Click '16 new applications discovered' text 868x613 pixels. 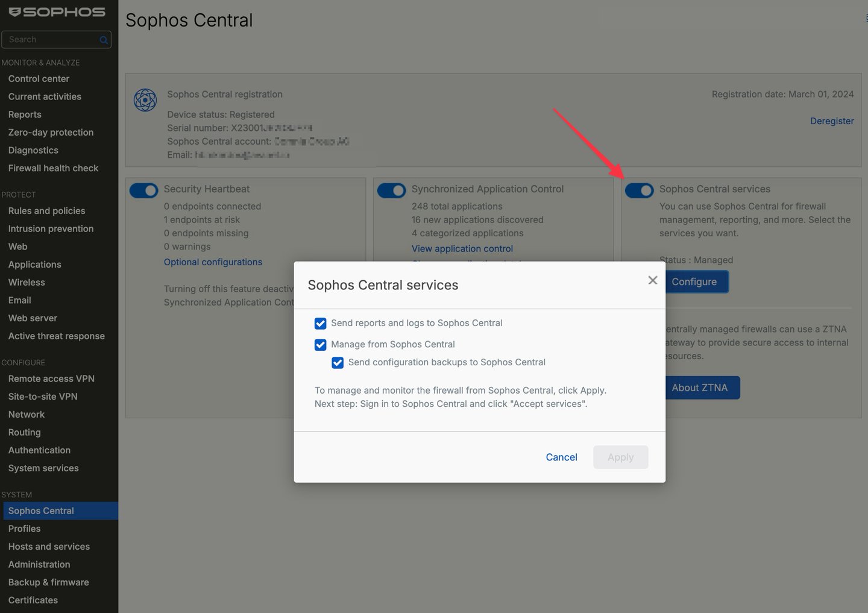coord(477,220)
